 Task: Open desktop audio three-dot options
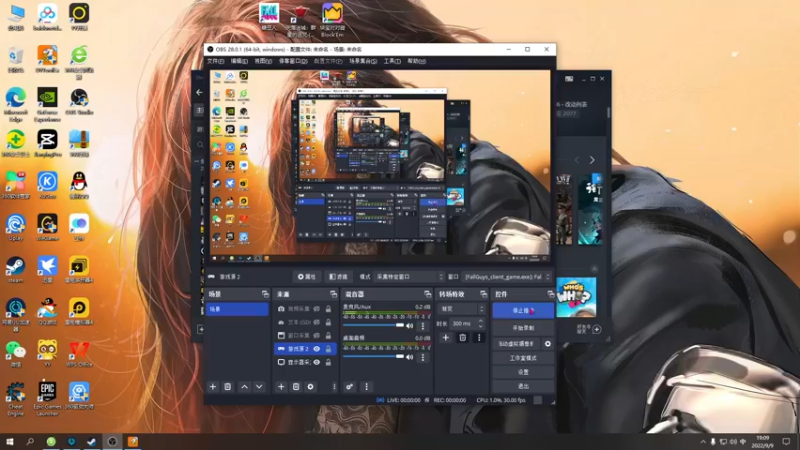pos(422,357)
